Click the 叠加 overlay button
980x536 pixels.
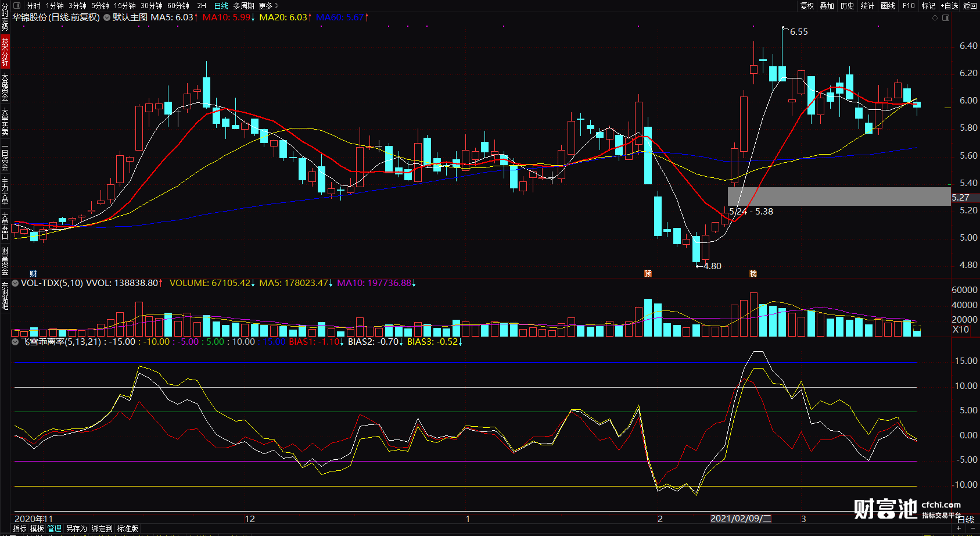click(x=827, y=6)
